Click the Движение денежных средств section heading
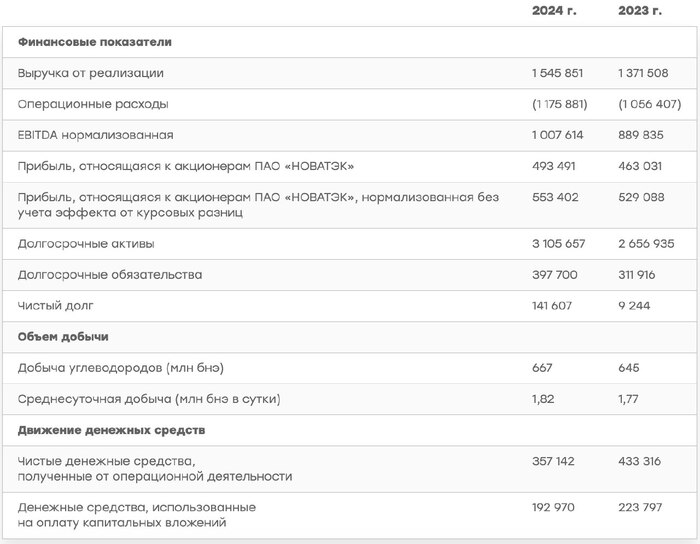700x544 pixels. click(x=112, y=430)
